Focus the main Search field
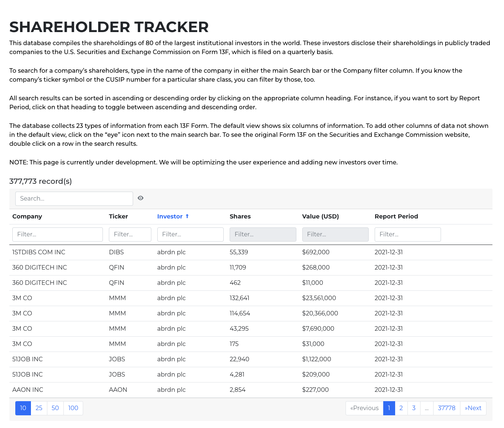This screenshot has height=428, width=504. [74, 199]
